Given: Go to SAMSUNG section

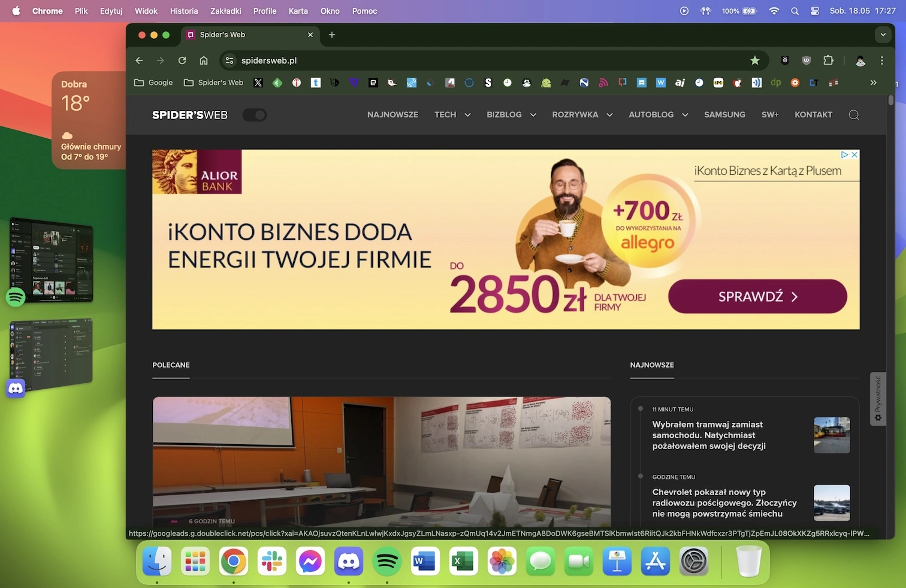Looking at the screenshot, I should [x=724, y=115].
